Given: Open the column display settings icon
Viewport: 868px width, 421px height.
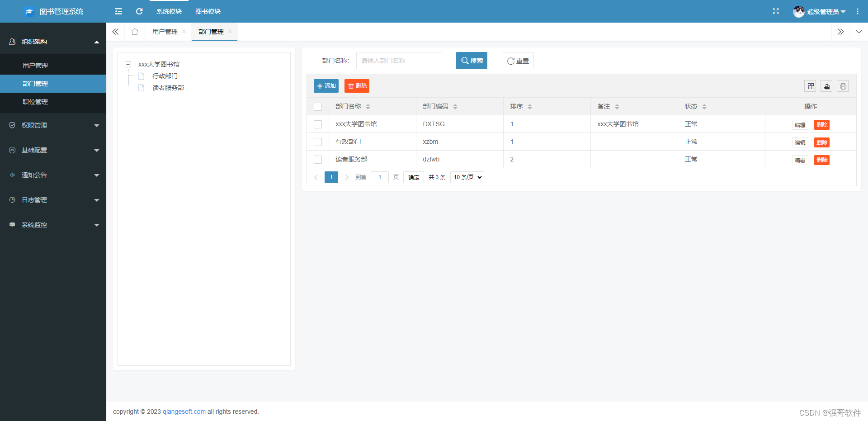Looking at the screenshot, I should (x=811, y=86).
